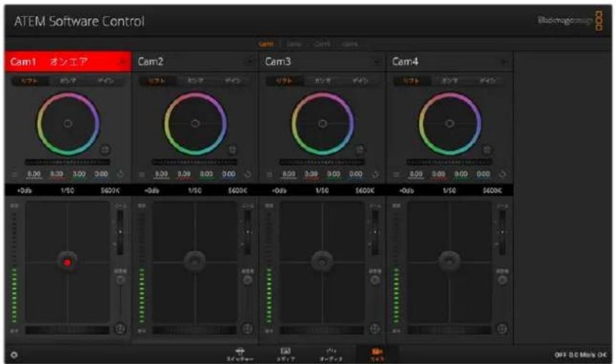Click Cam1 red iris joystick knob
The width and height of the screenshot is (616, 364).
click(x=68, y=262)
